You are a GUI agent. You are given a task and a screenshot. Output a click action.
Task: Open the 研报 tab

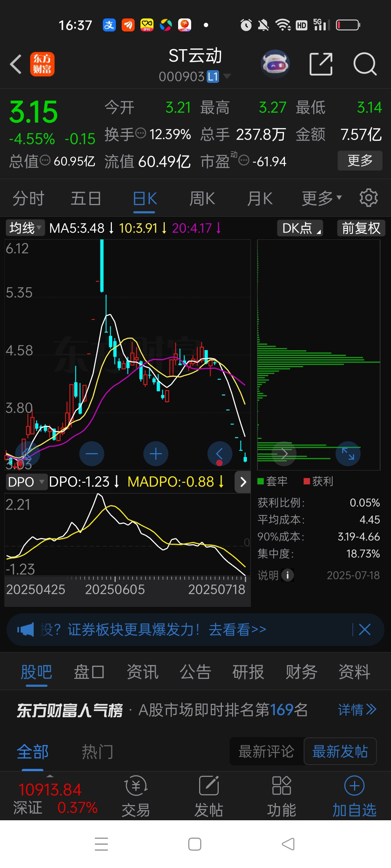tap(248, 672)
